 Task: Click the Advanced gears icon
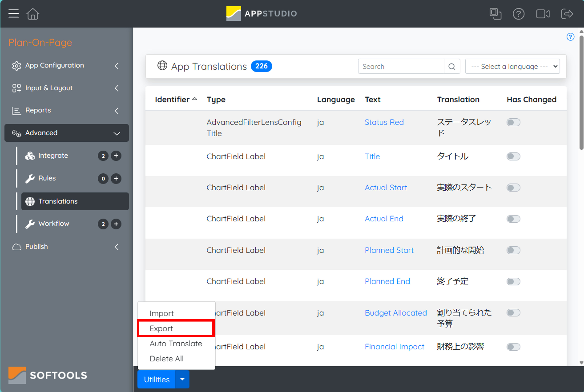pos(16,133)
